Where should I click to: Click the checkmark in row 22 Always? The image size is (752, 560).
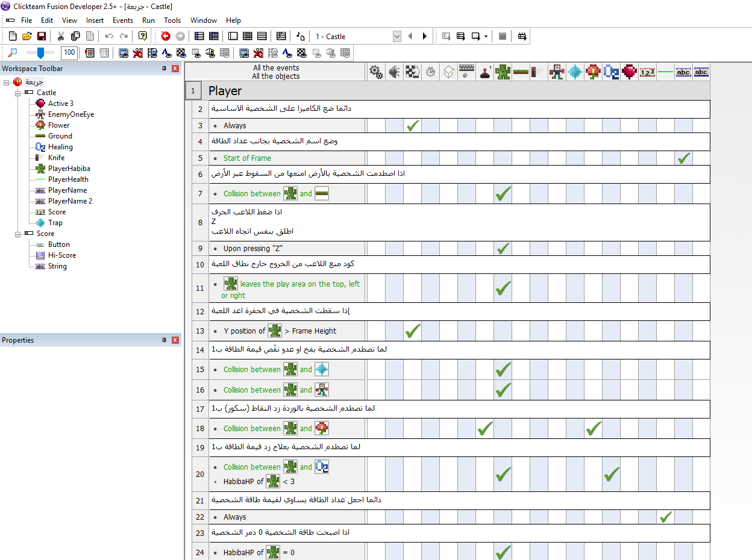666,517
